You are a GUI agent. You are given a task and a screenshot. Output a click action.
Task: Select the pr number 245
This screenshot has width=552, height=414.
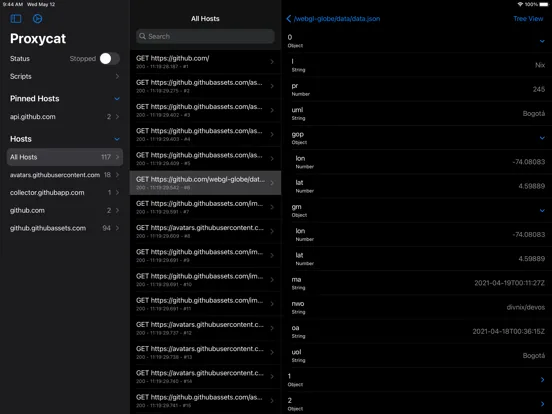click(539, 89)
